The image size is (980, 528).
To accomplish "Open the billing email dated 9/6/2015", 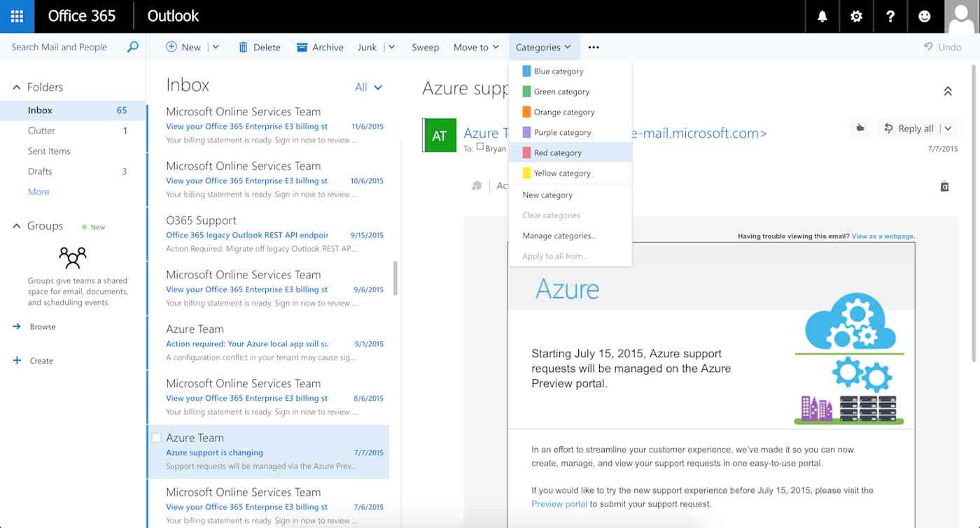I will pyautogui.click(x=268, y=288).
